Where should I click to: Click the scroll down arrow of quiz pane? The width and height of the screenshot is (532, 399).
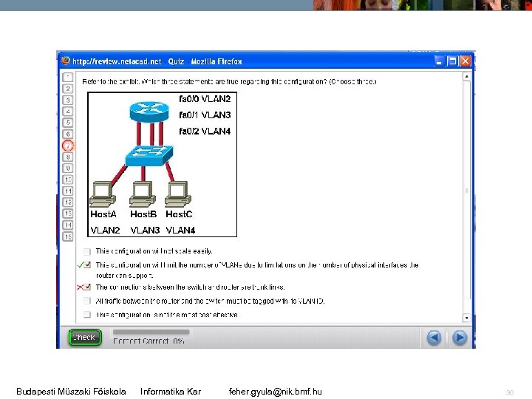tap(467, 318)
